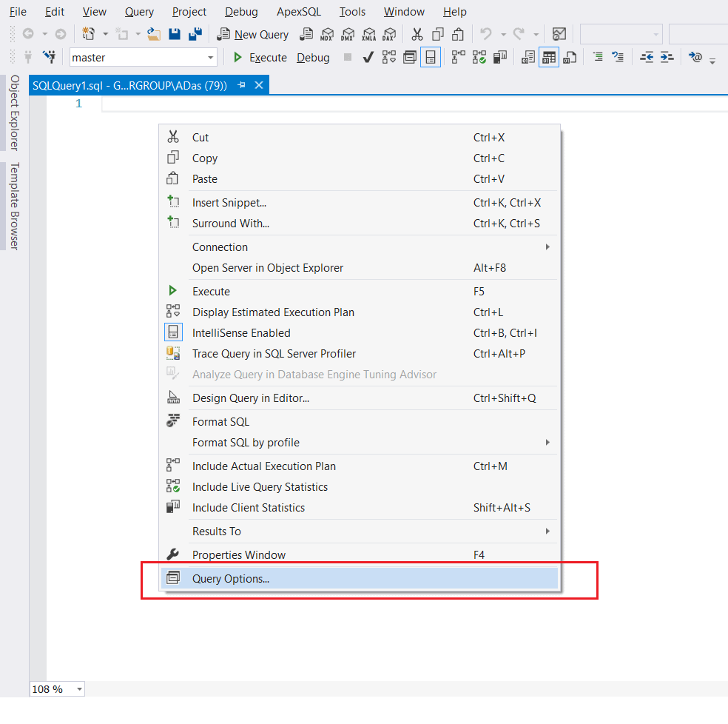Toggle Include Client Statistics in context menu
The height and width of the screenshot is (724, 728).
248,508
